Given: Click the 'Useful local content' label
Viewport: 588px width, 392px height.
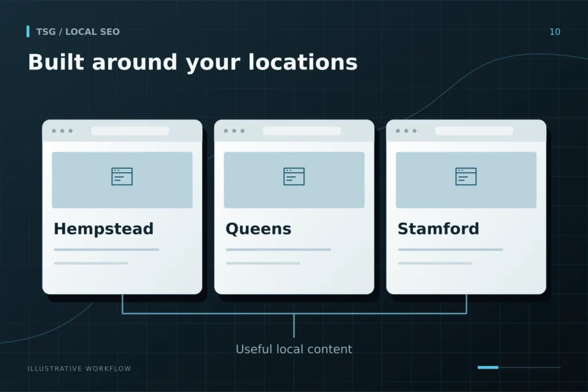Looking at the screenshot, I should coord(294,350).
